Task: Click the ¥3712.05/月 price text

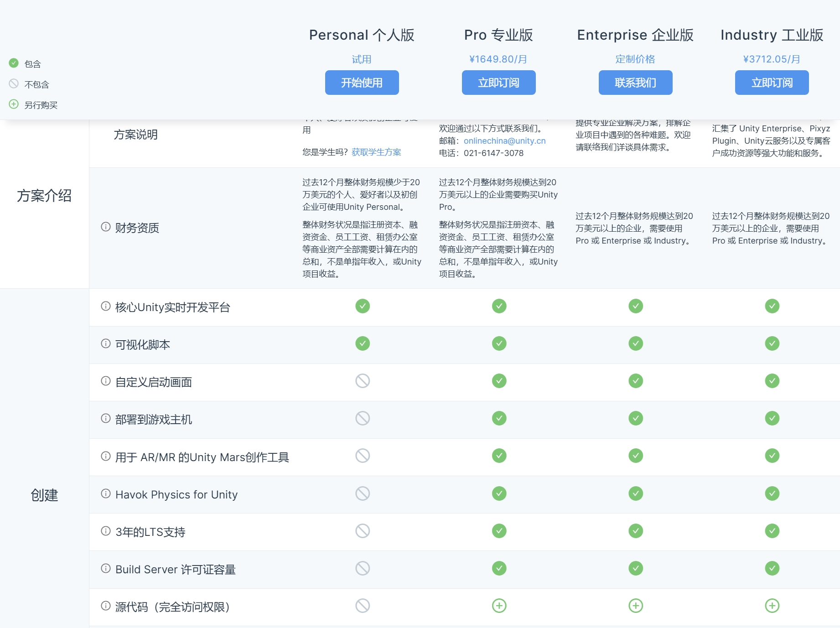Action: pyautogui.click(x=772, y=59)
